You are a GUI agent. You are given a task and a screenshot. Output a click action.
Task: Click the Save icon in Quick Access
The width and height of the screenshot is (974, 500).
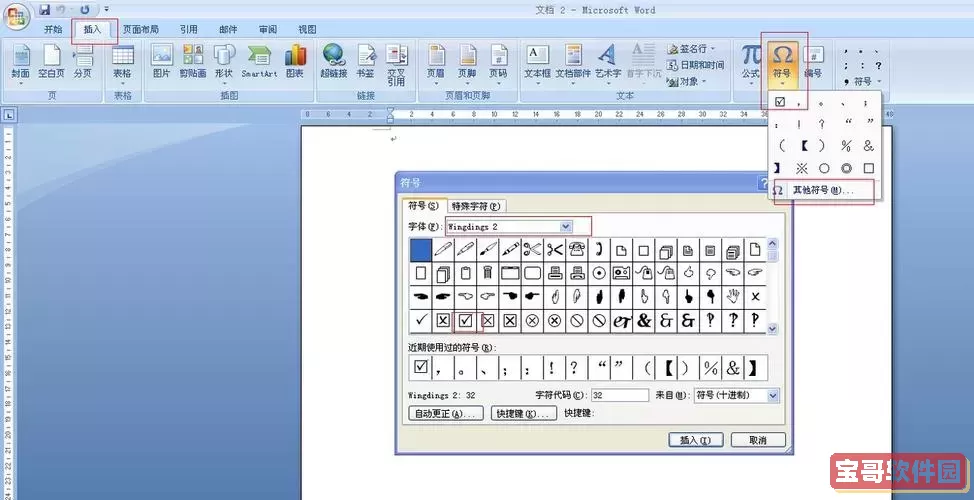click(45, 10)
